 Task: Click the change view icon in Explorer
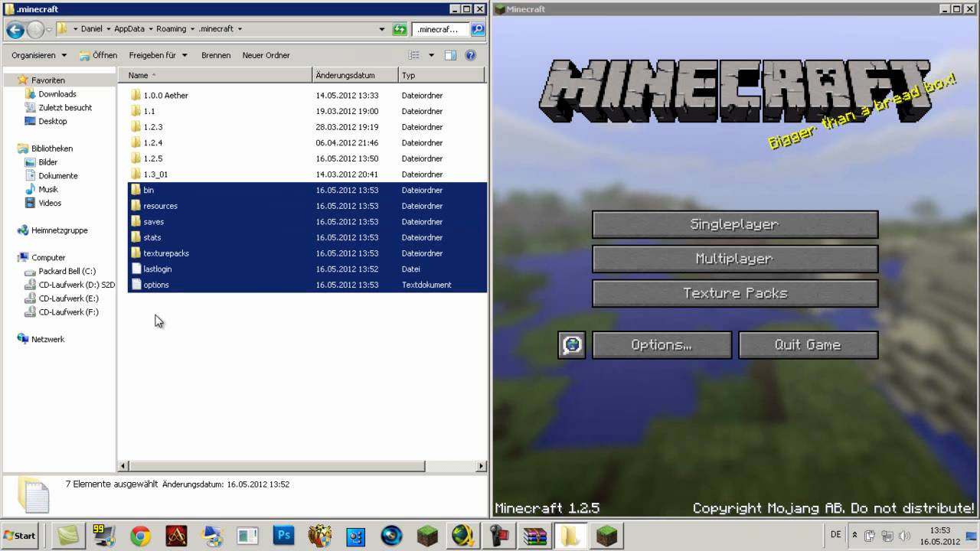(414, 55)
